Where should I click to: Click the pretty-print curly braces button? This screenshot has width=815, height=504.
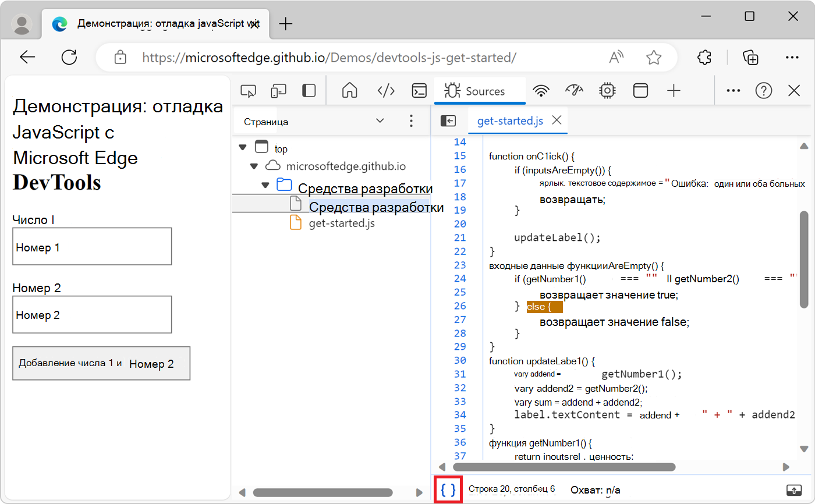point(448,489)
